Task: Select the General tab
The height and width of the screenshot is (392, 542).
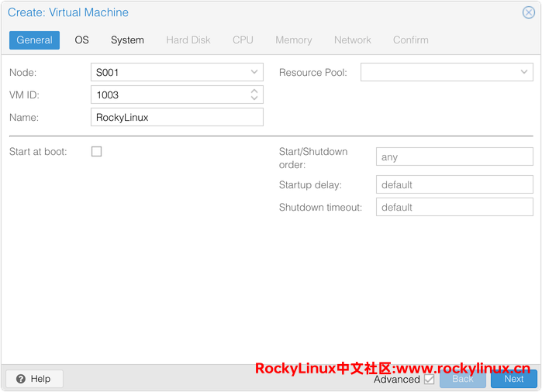Action: [34, 40]
